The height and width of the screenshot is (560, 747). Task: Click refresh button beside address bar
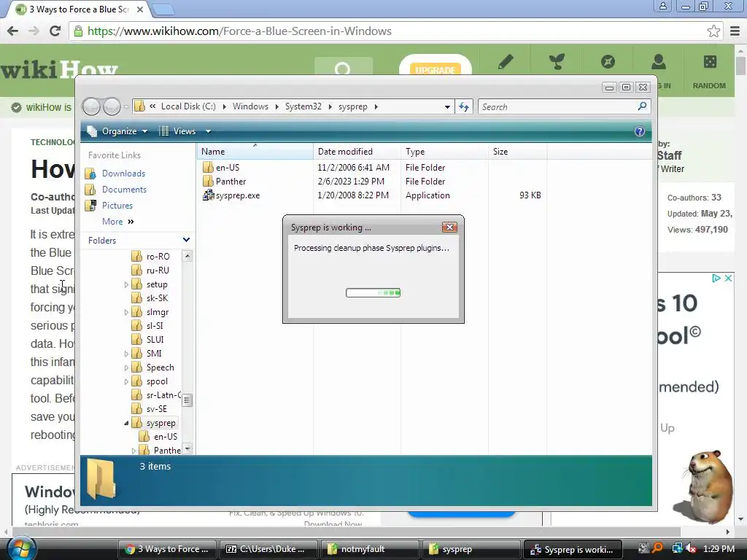464,106
